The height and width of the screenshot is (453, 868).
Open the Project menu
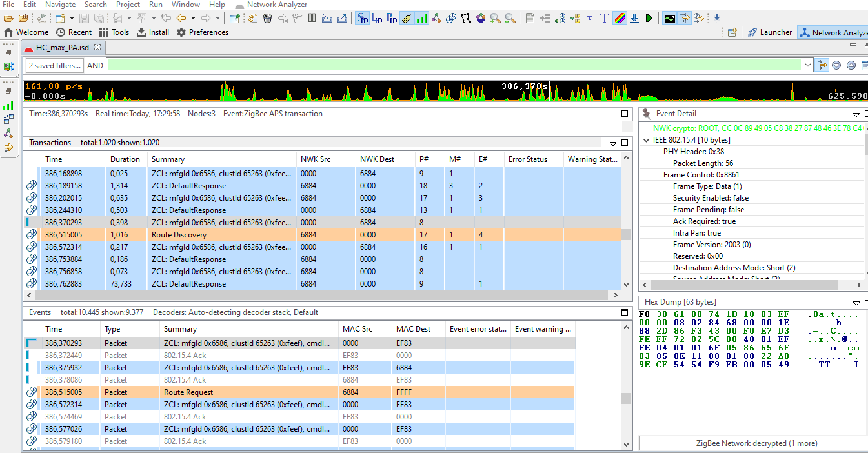[128, 5]
